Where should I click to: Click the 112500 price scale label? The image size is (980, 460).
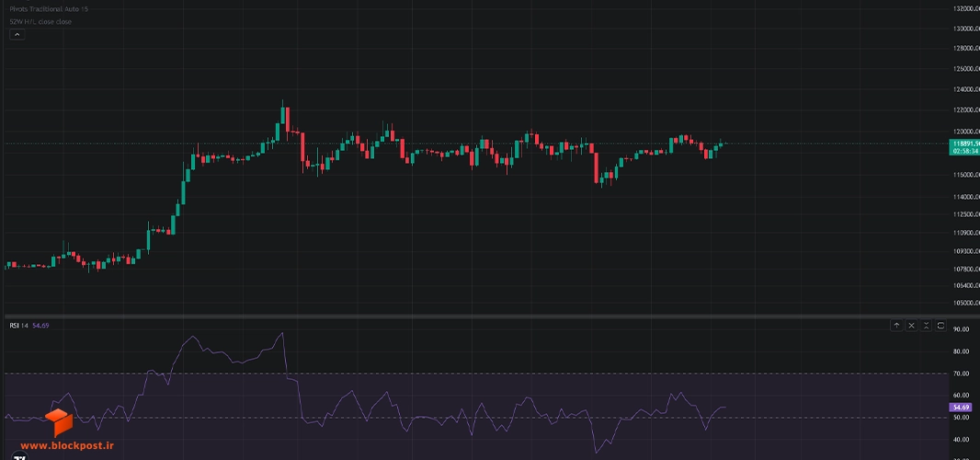[966, 214]
